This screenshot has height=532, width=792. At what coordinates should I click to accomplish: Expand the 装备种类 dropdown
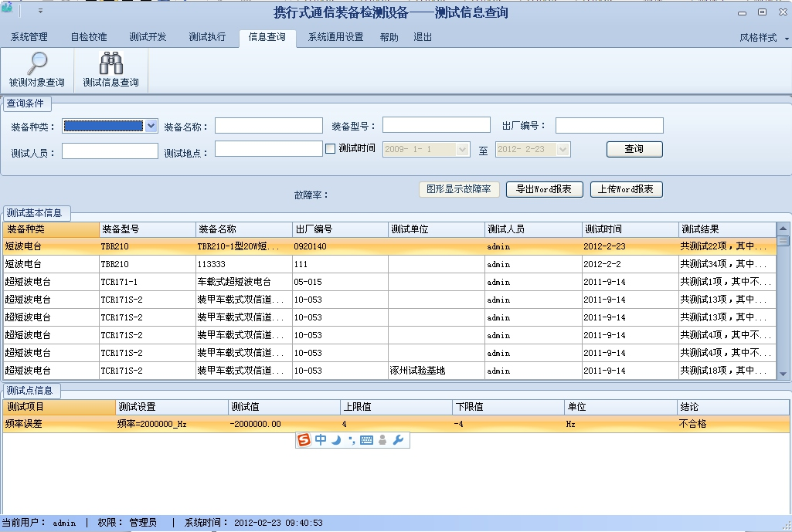(x=151, y=126)
